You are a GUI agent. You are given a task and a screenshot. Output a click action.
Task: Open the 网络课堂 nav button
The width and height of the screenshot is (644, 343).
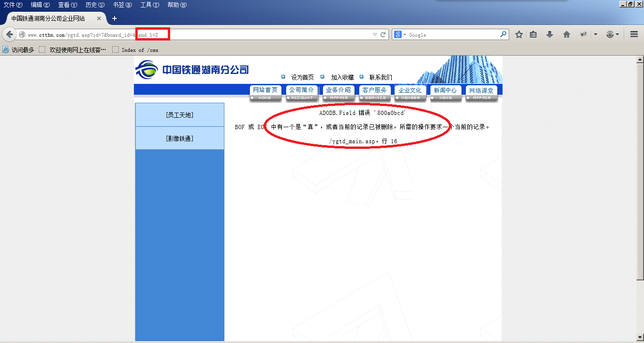(481, 93)
